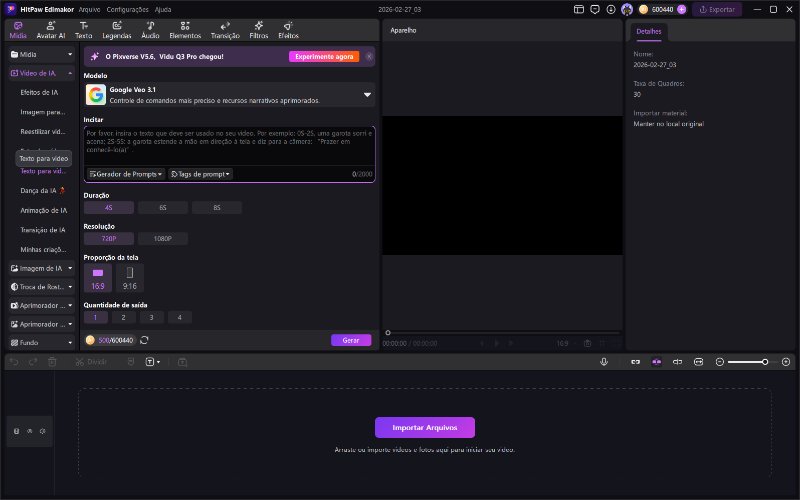Click Experimente agora button

tap(324, 57)
